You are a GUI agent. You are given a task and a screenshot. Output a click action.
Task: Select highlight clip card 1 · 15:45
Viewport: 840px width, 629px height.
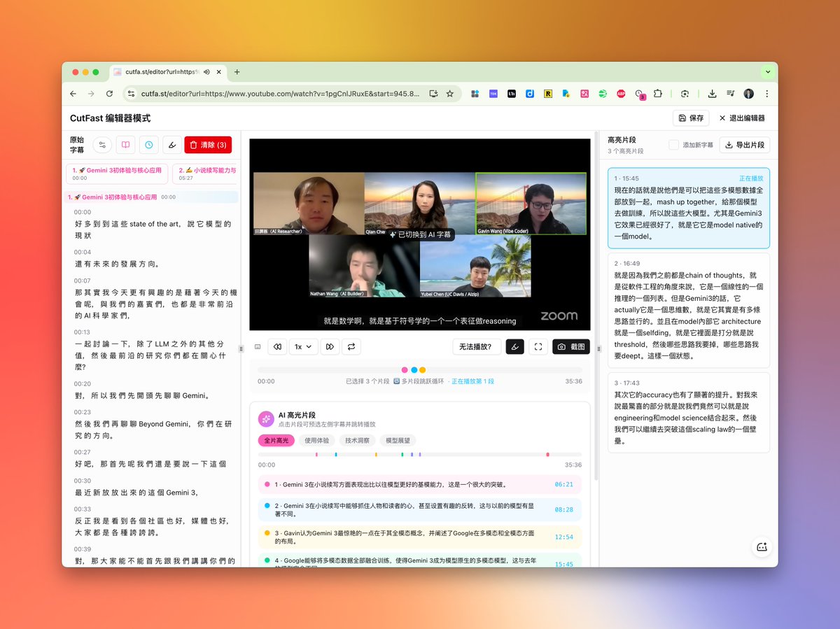[x=689, y=208]
